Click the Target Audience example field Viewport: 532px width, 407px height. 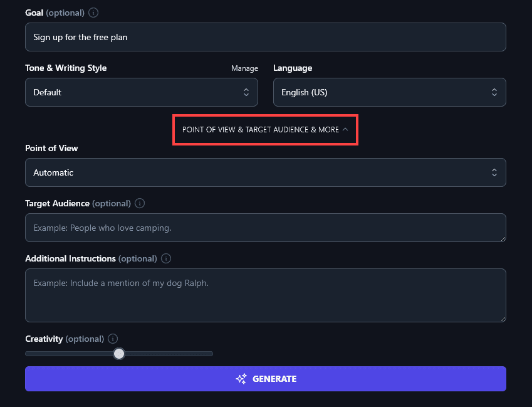click(265, 227)
